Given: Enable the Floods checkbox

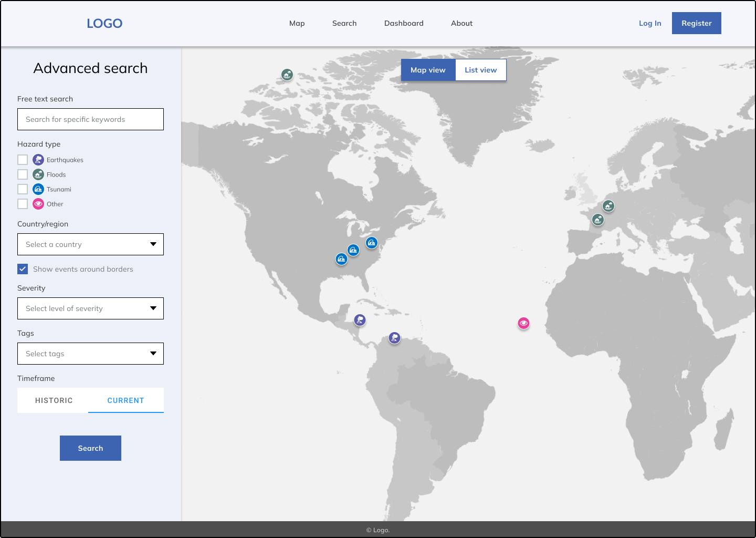Looking at the screenshot, I should click(23, 174).
